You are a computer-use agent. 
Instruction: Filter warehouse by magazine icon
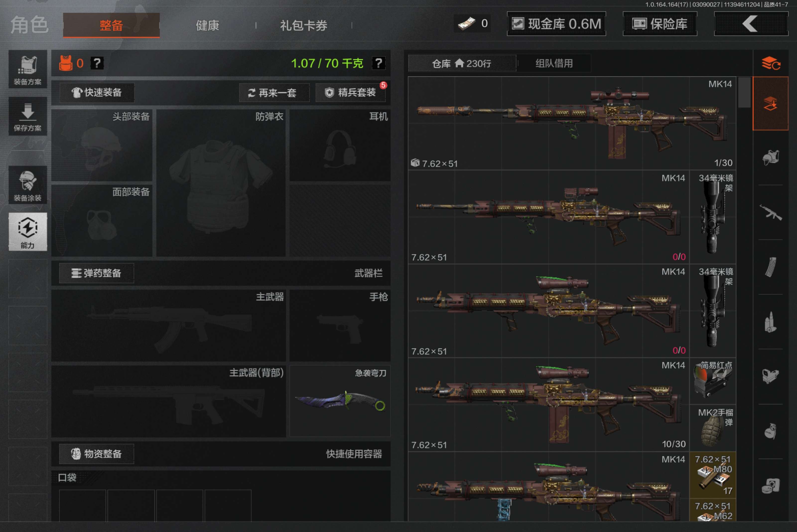coord(770,267)
